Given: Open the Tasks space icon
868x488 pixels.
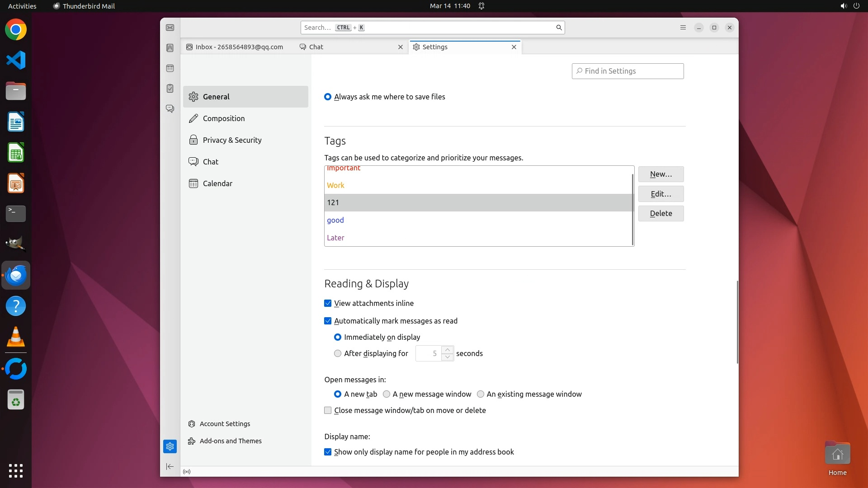Looking at the screenshot, I should coord(170,89).
